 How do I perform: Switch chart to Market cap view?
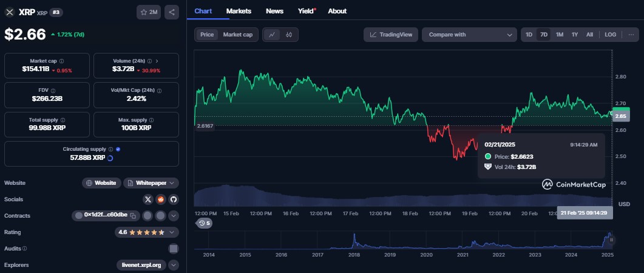(238, 35)
